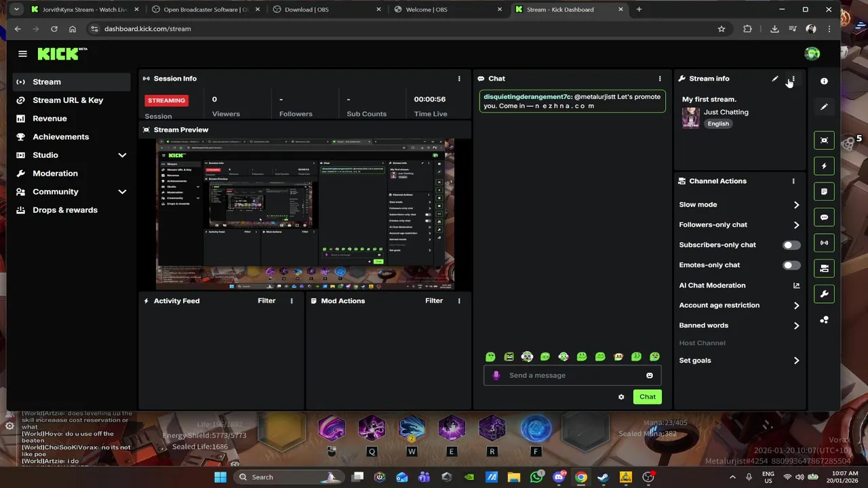868x488 pixels.
Task: Open Banned words arrow
Action: click(x=796, y=326)
